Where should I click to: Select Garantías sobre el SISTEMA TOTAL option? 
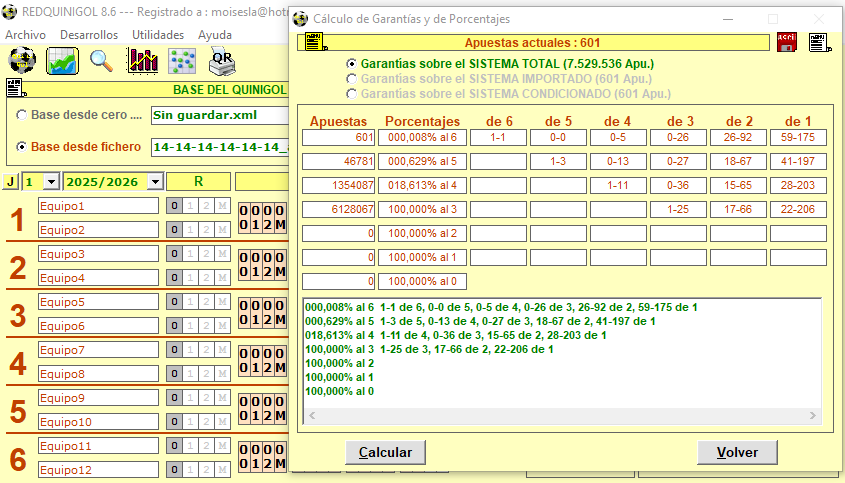tap(351, 64)
